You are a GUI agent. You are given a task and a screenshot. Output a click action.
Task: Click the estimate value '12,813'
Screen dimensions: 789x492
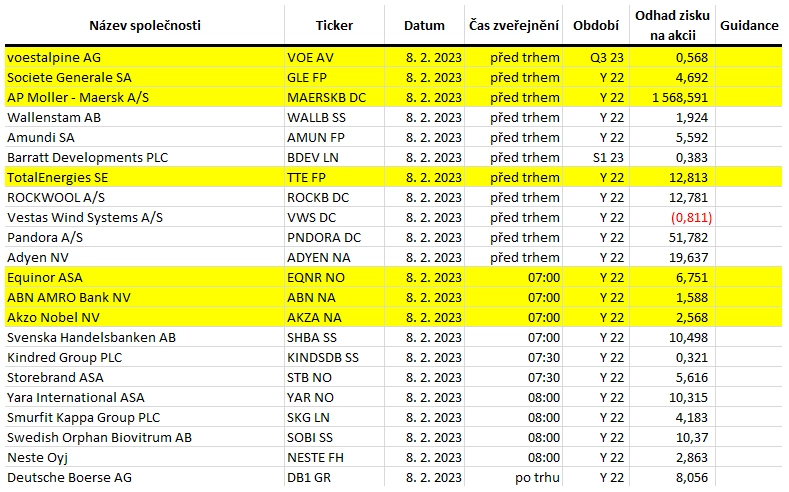[x=688, y=178]
